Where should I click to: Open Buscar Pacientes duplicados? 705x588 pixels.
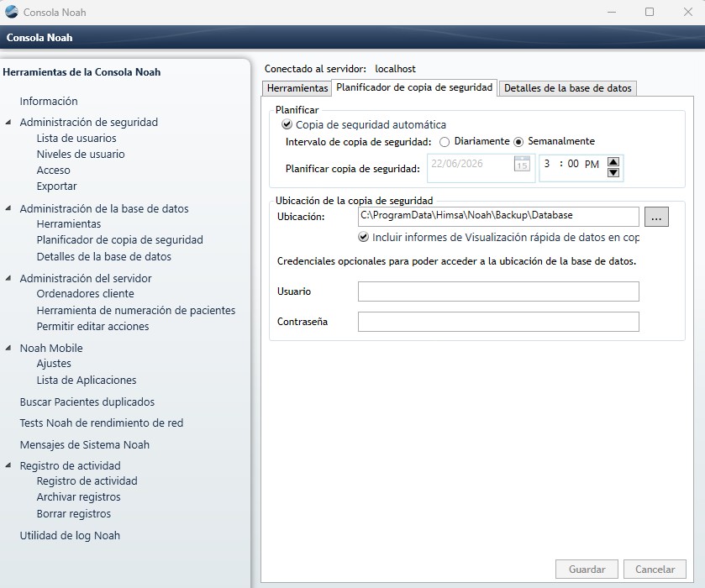[87, 402]
